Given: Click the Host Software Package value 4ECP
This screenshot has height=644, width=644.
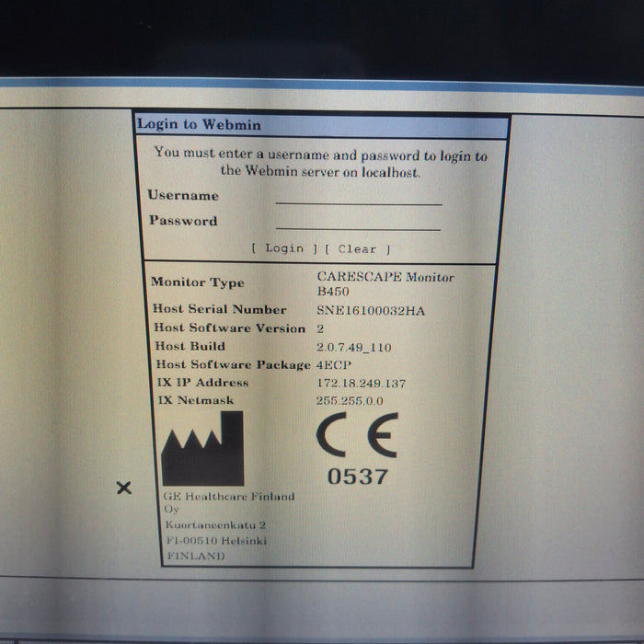Looking at the screenshot, I should 333,364.
